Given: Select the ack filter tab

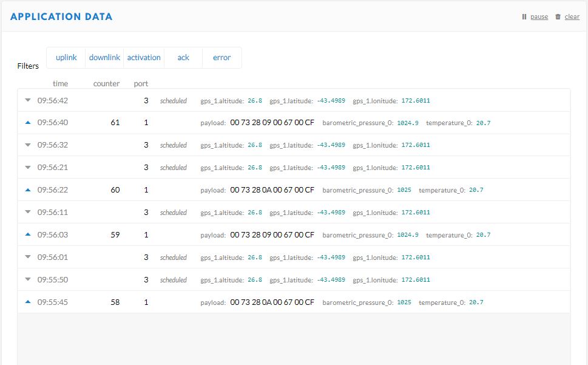Looking at the screenshot, I should pos(183,58).
